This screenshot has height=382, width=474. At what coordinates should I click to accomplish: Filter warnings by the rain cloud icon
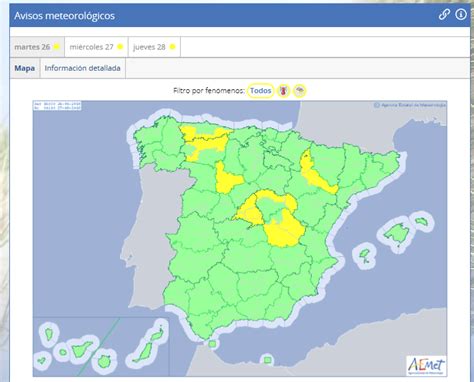[x=300, y=91]
